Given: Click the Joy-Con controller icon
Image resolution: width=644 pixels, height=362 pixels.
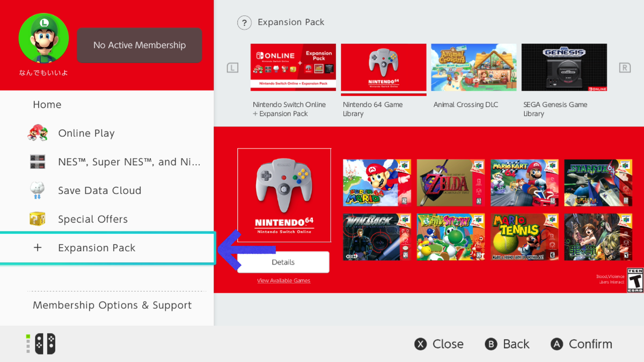Looking at the screenshot, I should (x=45, y=344).
